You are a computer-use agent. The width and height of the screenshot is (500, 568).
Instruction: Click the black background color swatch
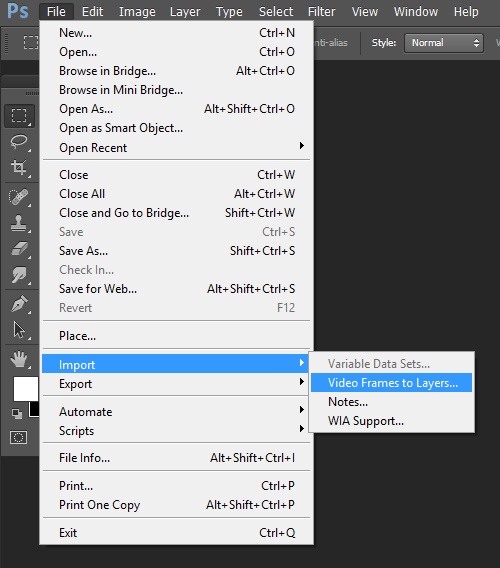[x=34, y=409]
